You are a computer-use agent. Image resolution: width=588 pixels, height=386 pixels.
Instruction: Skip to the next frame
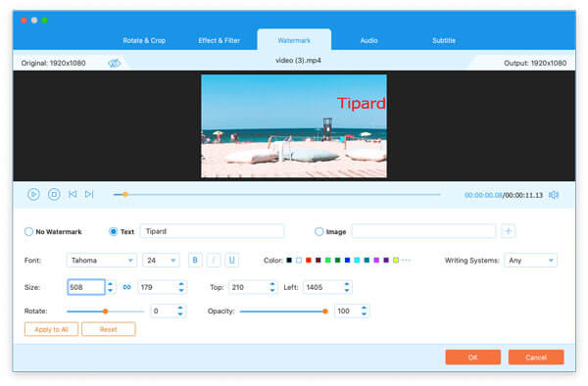pyautogui.click(x=89, y=194)
